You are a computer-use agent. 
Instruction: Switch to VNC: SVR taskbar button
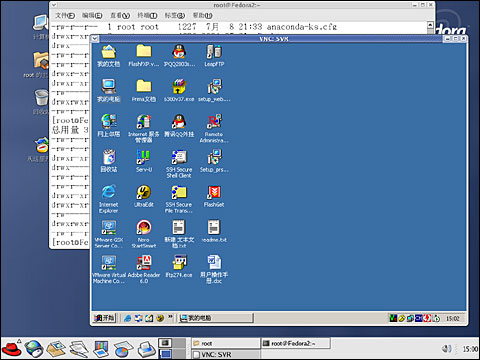(226, 354)
